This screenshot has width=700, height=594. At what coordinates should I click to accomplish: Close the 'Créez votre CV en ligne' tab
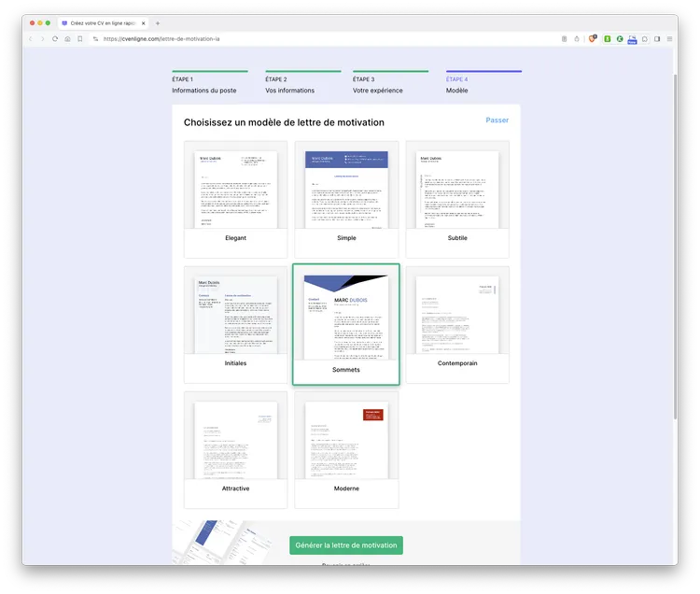pos(144,23)
